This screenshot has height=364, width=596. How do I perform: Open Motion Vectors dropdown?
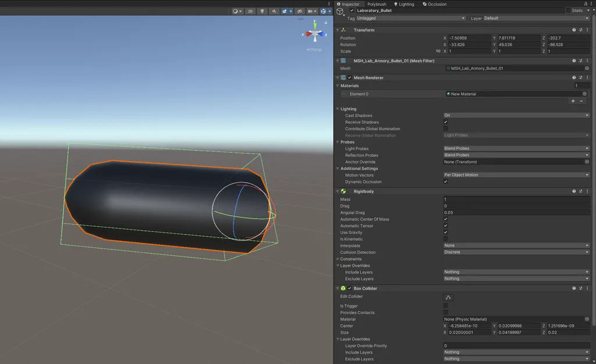point(516,175)
